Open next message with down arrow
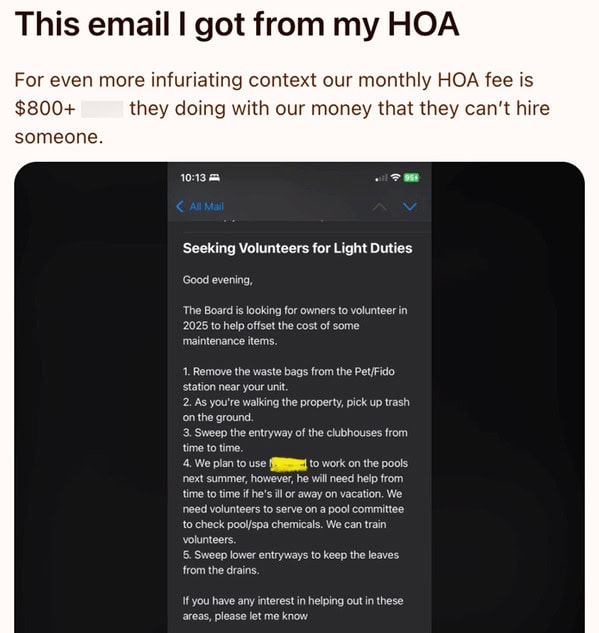Viewport: 599px width, 633px height. (410, 207)
